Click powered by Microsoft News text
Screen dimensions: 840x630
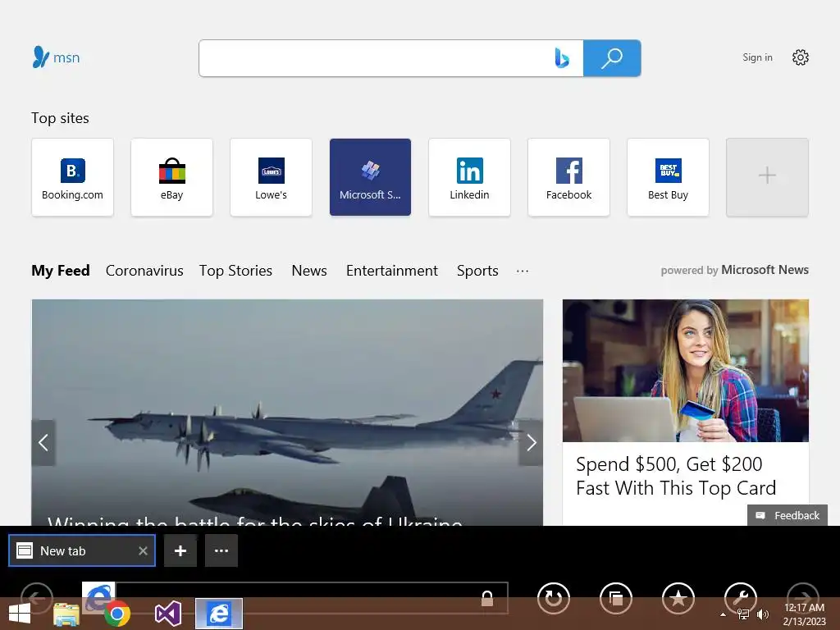tap(734, 270)
